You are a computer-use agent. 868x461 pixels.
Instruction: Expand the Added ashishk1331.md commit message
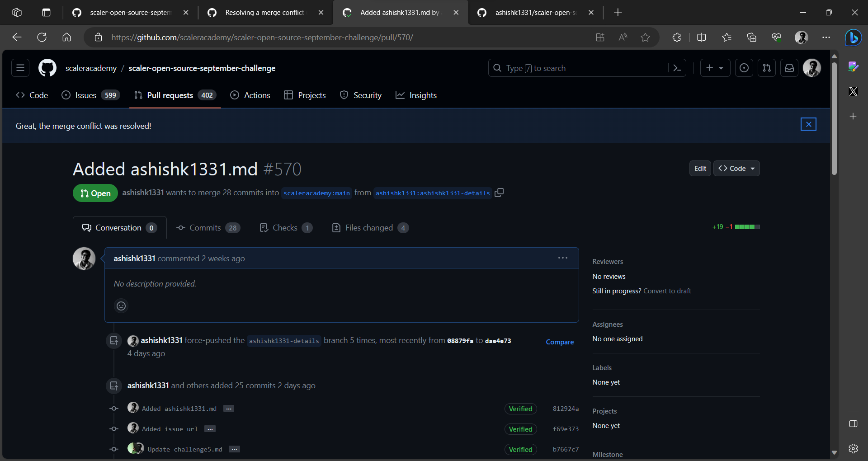pos(228,408)
